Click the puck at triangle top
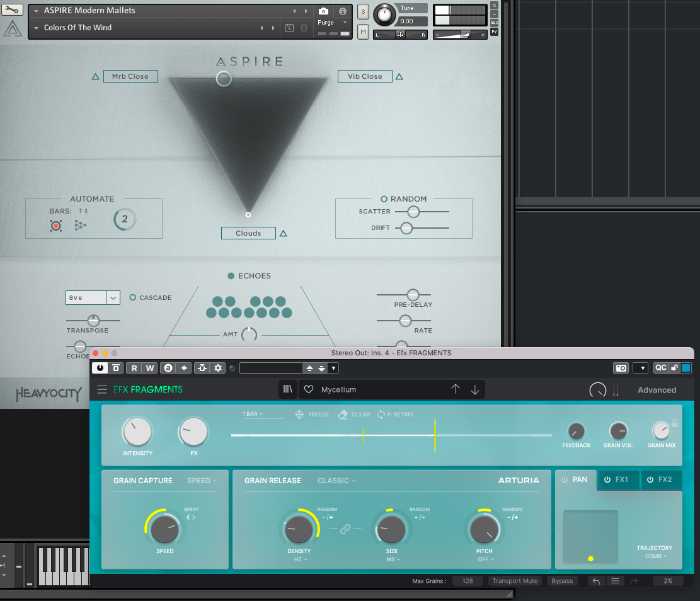This screenshot has height=601, width=700. 224,79
